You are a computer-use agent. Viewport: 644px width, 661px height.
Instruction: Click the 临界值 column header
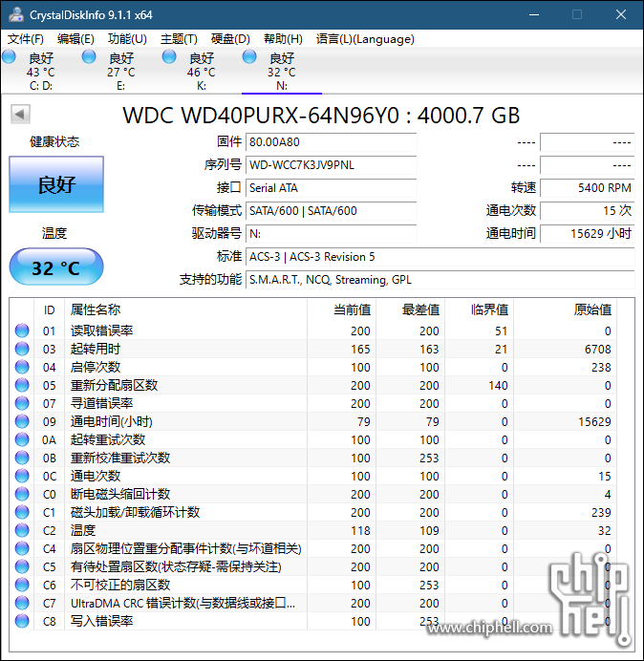479,309
